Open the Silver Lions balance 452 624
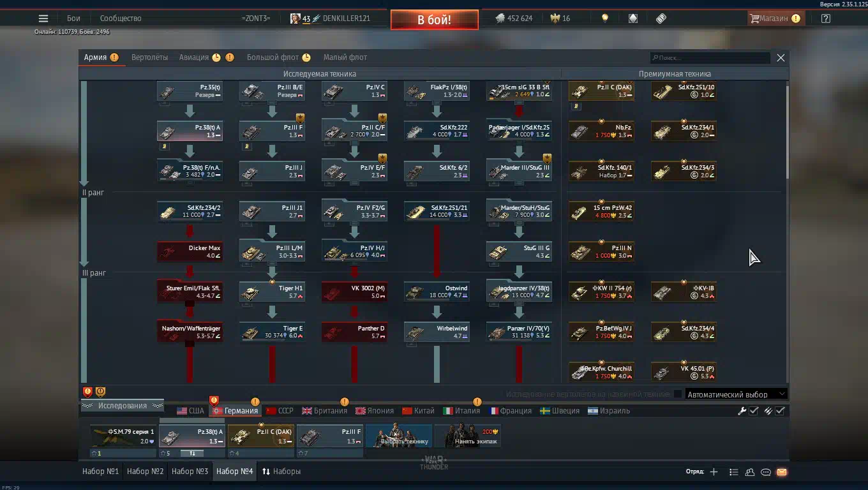The width and height of the screenshot is (868, 490). [x=514, y=19]
